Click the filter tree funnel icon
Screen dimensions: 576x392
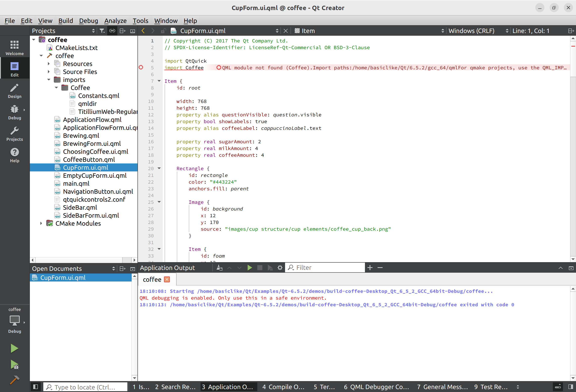click(102, 31)
